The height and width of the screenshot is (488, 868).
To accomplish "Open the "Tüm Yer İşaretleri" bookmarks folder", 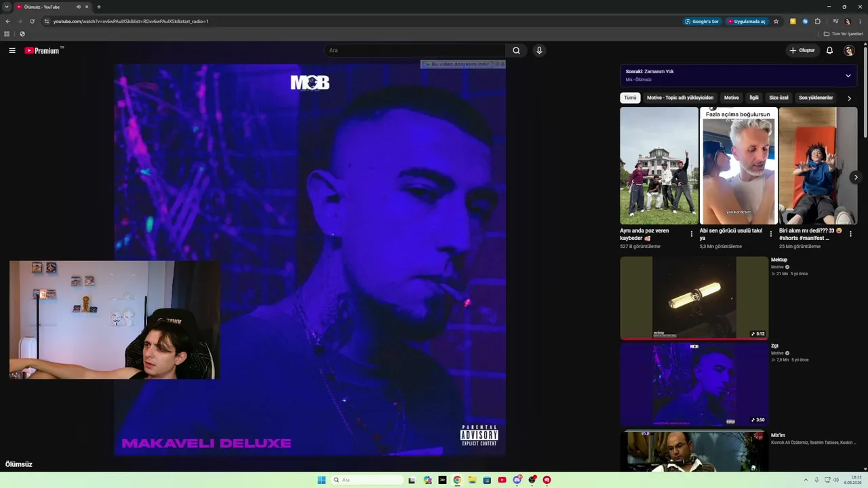I will (844, 34).
